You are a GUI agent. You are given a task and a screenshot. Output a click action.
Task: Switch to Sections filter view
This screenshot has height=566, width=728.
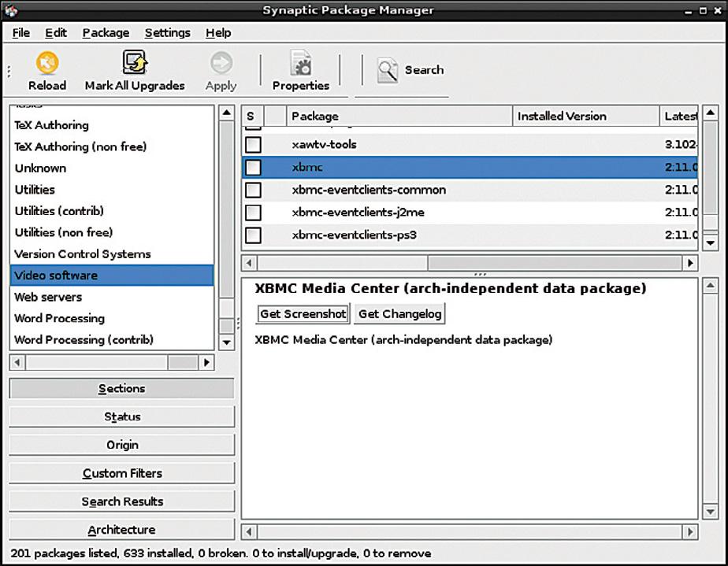(121, 388)
